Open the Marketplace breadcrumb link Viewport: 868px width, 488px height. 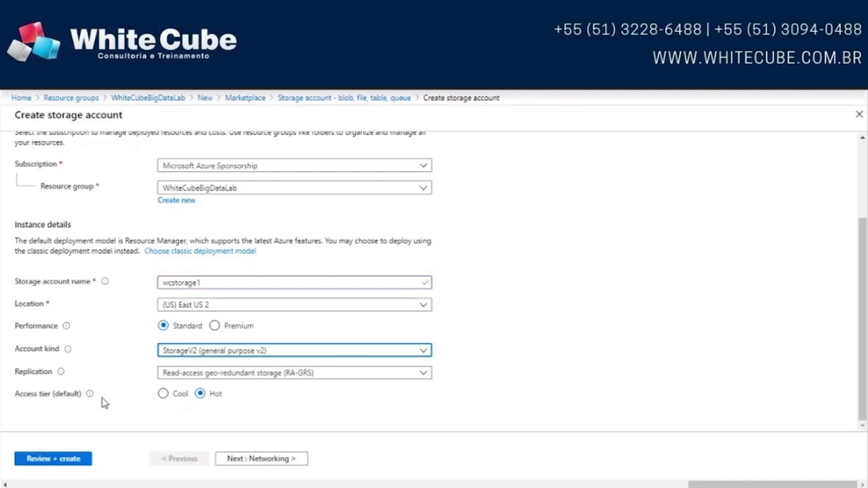[x=245, y=98]
